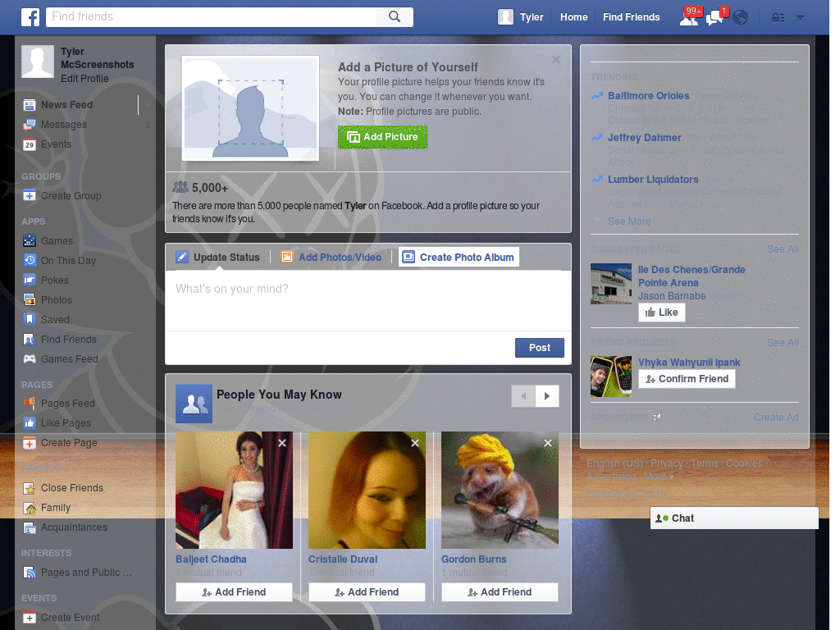Remove Cristalle Duval suggestion with X
The image size is (840, 630).
point(415,443)
